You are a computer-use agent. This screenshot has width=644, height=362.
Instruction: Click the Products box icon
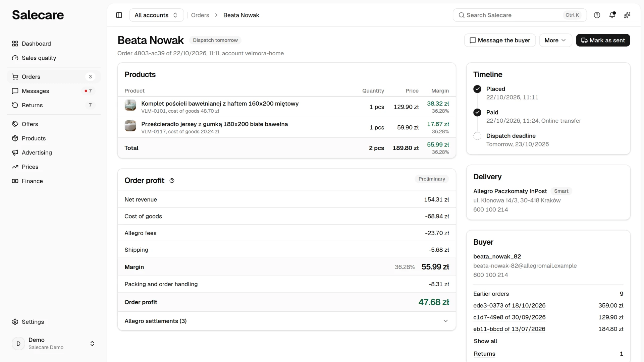coord(15,138)
